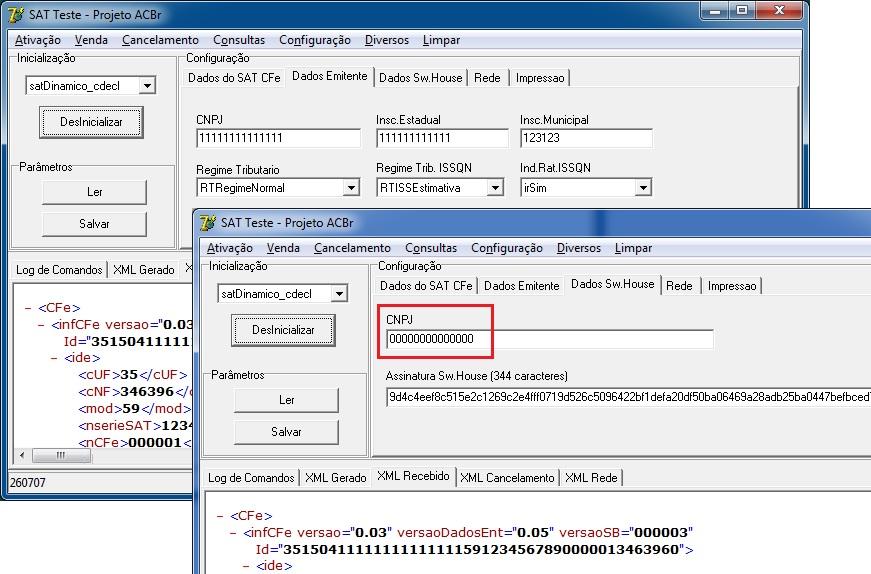This screenshot has width=871, height=574.
Task: Open Log de Comandos tab in front window
Action: pos(251,477)
